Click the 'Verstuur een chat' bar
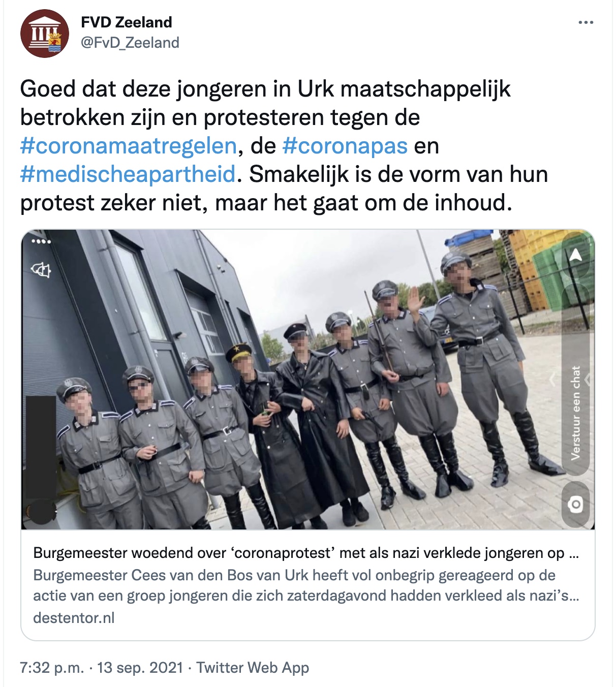 click(576, 412)
